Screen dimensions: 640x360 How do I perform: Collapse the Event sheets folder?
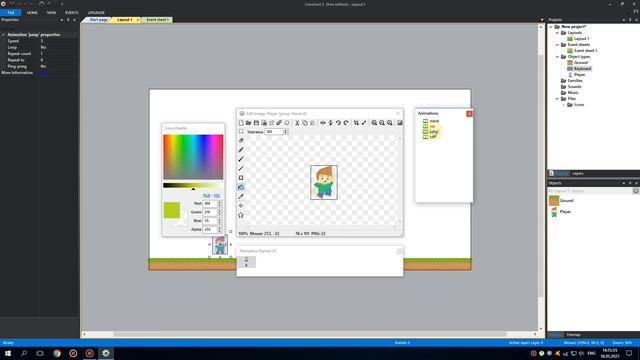coord(558,44)
